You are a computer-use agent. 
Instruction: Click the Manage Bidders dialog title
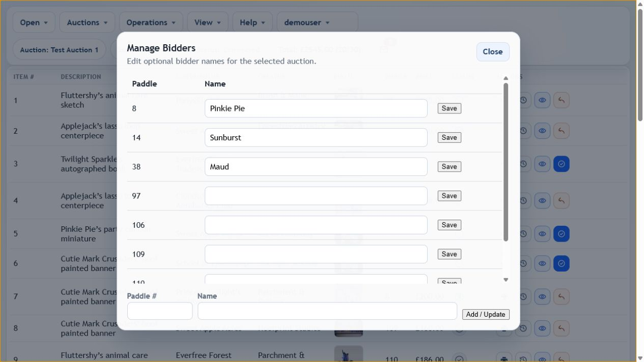(x=161, y=48)
